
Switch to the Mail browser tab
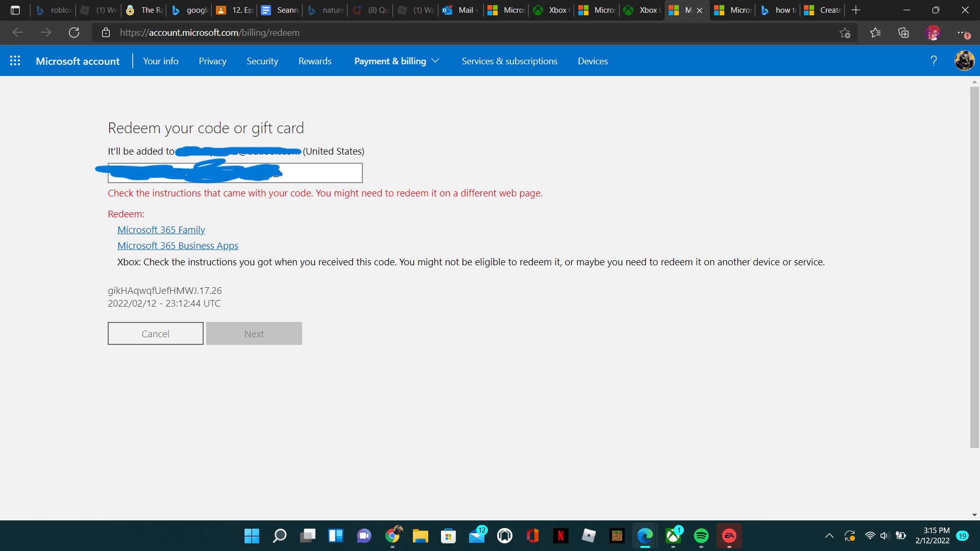pos(461,10)
